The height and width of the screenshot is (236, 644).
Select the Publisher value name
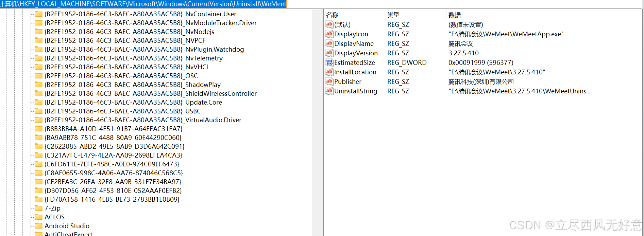[x=348, y=81]
